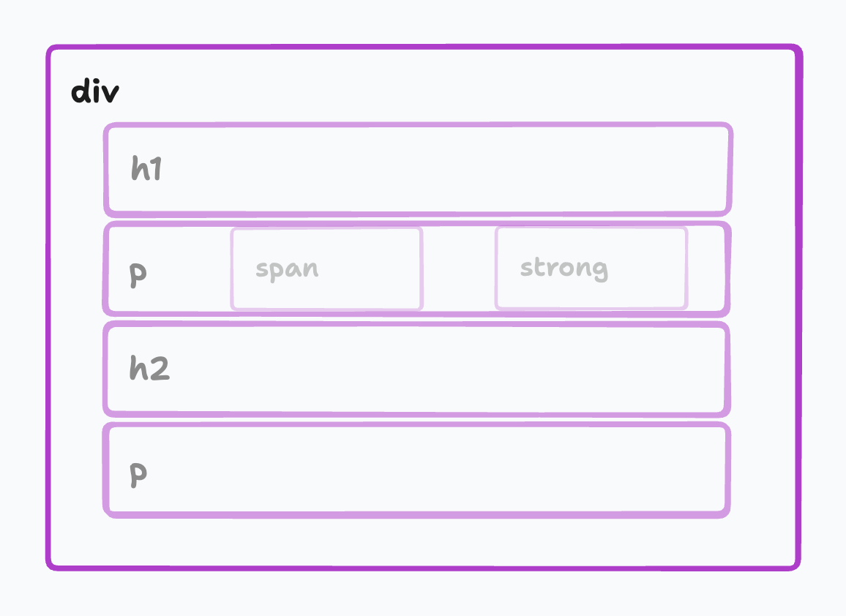
Task: Click the faded "span" label text
Action: point(287,268)
